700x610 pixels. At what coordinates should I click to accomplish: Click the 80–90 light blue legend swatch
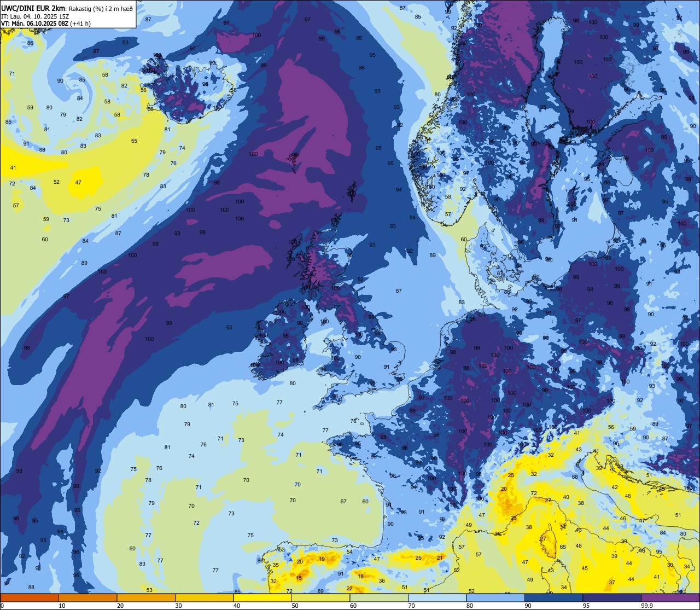point(495,597)
